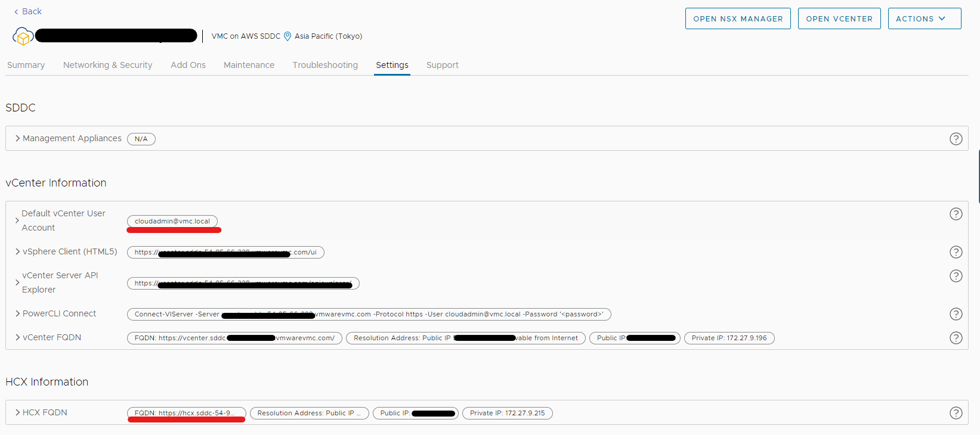Expand Default vCenter User Account row
The width and height of the screenshot is (980, 435).
(x=17, y=220)
